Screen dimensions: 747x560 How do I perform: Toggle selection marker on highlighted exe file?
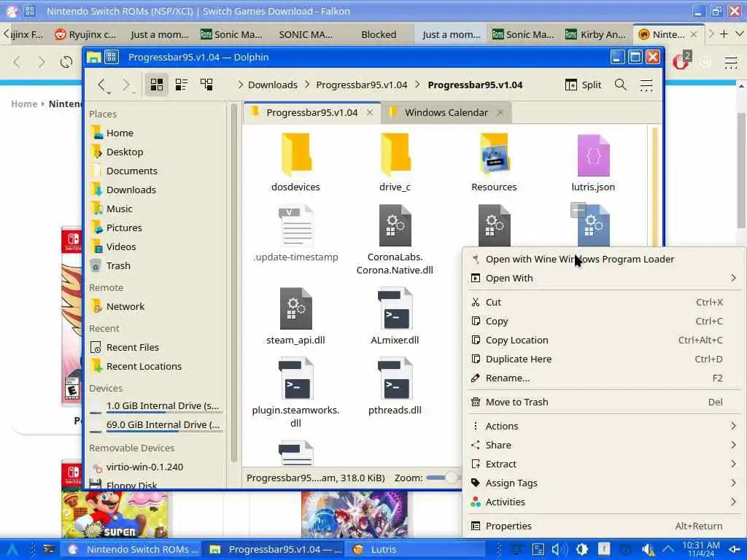coord(578,210)
